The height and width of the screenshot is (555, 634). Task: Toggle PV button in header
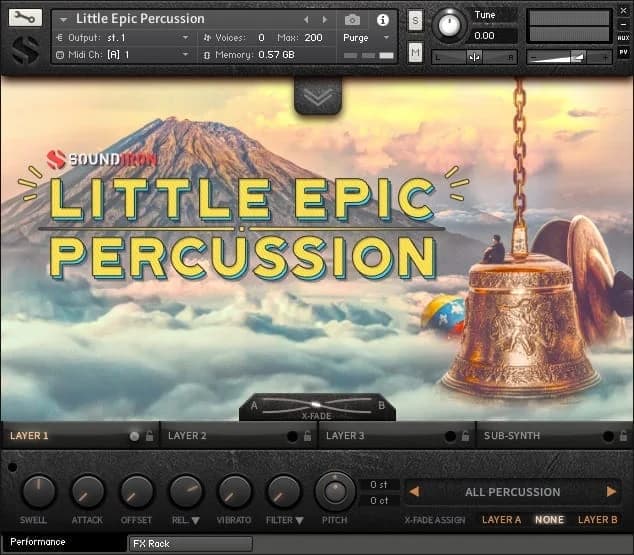[x=623, y=53]
